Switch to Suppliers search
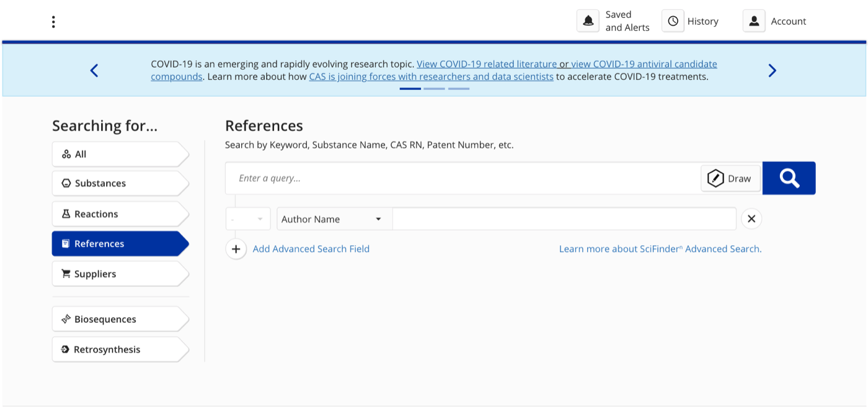 tap(120, 274)
